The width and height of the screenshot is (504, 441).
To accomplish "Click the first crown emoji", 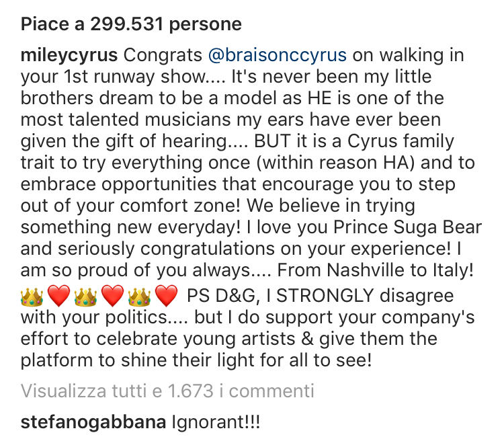I will pyautogui.click(x=32, y=296).
